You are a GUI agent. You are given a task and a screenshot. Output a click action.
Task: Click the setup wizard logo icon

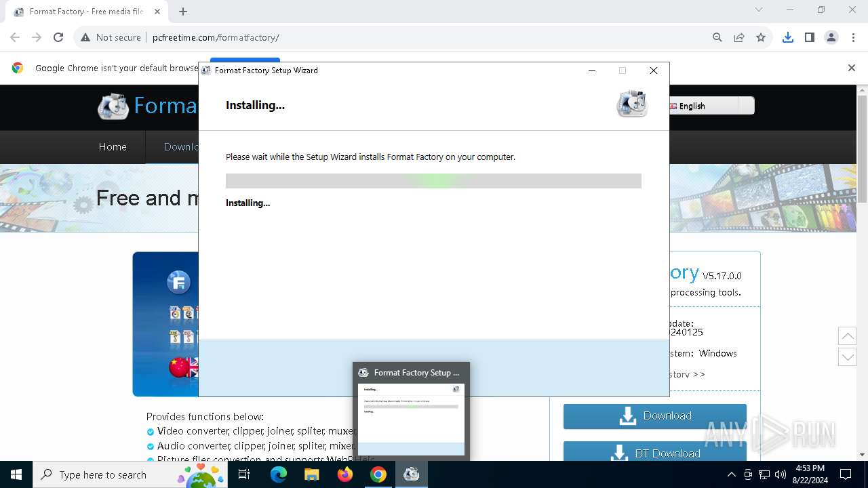(x=632, y=104)
